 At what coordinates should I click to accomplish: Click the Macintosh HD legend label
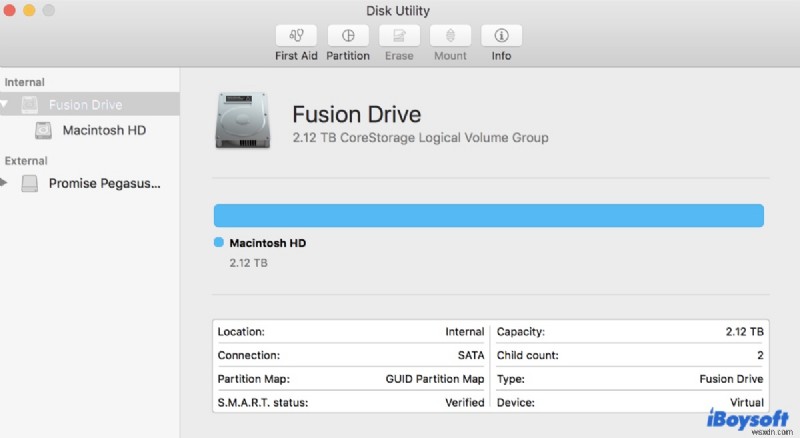268,243
